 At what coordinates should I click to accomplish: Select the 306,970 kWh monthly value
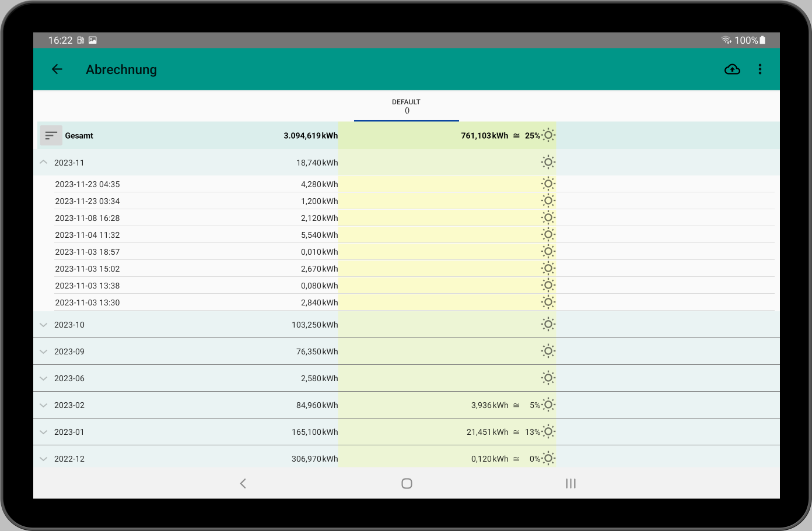coord(315,459)
